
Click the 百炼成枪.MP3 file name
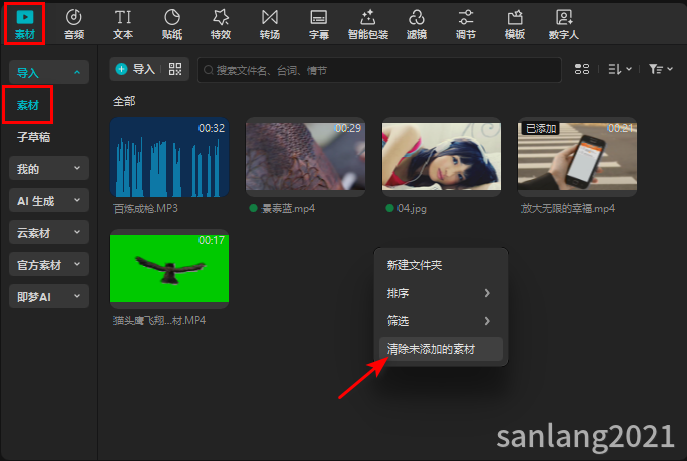click(145, 209)
